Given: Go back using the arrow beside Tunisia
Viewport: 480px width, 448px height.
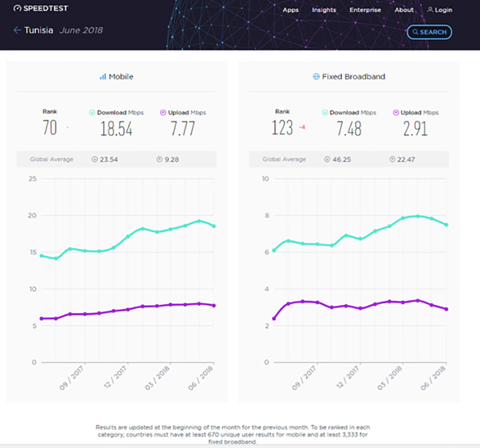Looking at the screenshot, I should [x=17, y=30].
